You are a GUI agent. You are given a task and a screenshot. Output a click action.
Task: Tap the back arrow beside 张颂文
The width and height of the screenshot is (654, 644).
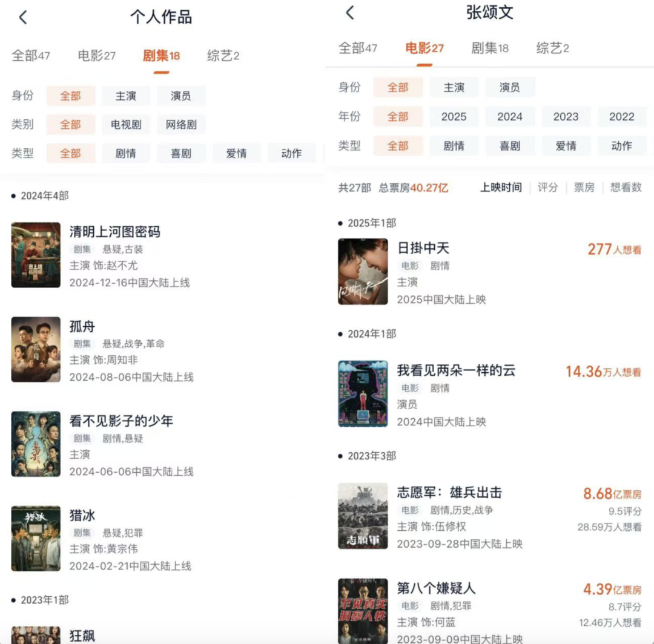point(350,13)
